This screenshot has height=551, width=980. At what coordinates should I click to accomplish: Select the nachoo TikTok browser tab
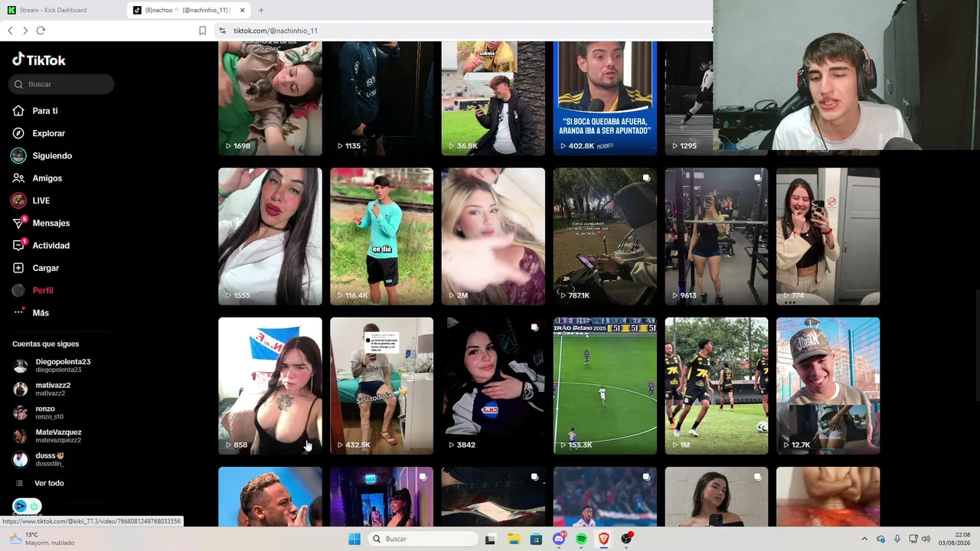[x=189, y=10]
